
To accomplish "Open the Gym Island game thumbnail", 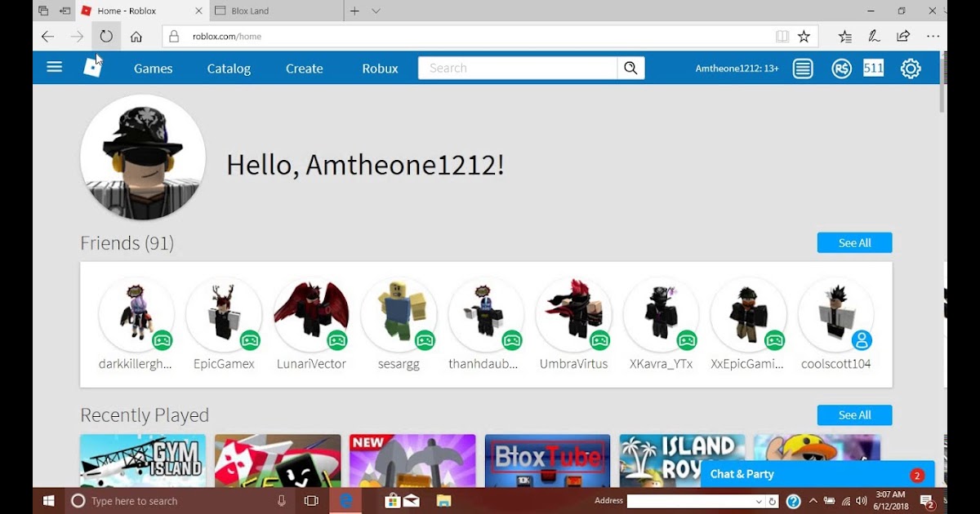I will click(143, 461).
